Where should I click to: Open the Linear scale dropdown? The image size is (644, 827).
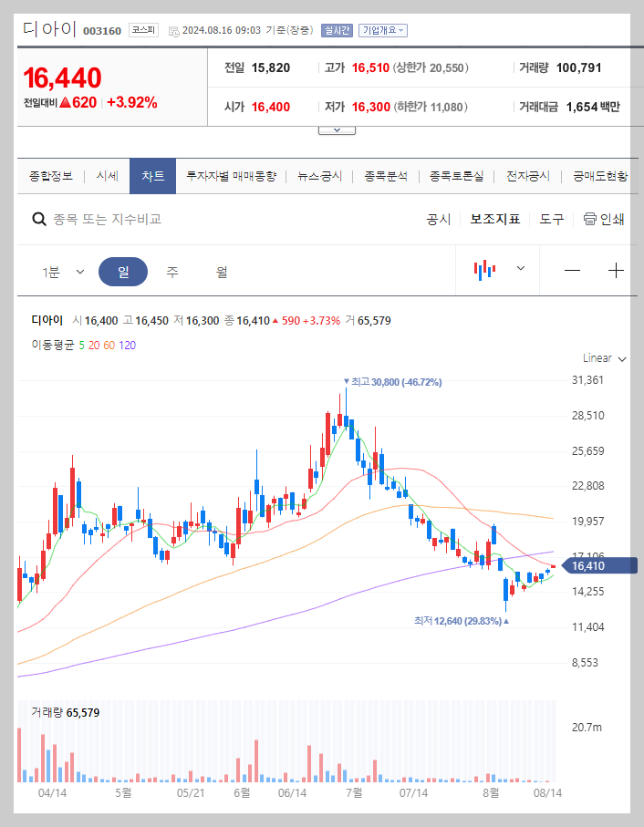pos(601,357)
